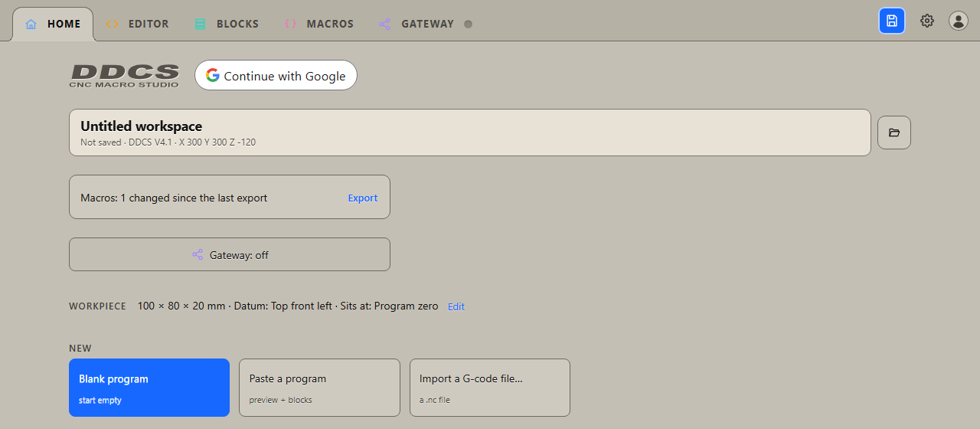Choose Paste a program card

point(319,388)
